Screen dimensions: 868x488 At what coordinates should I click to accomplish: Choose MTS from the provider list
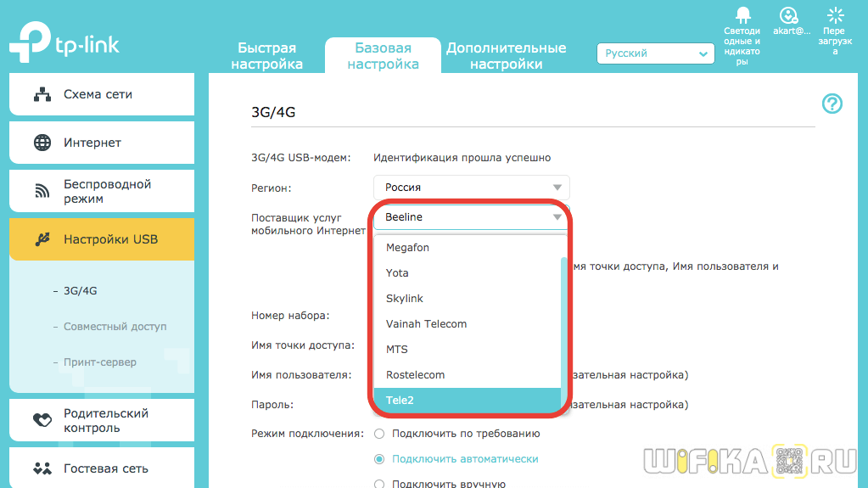click(468, 350)
